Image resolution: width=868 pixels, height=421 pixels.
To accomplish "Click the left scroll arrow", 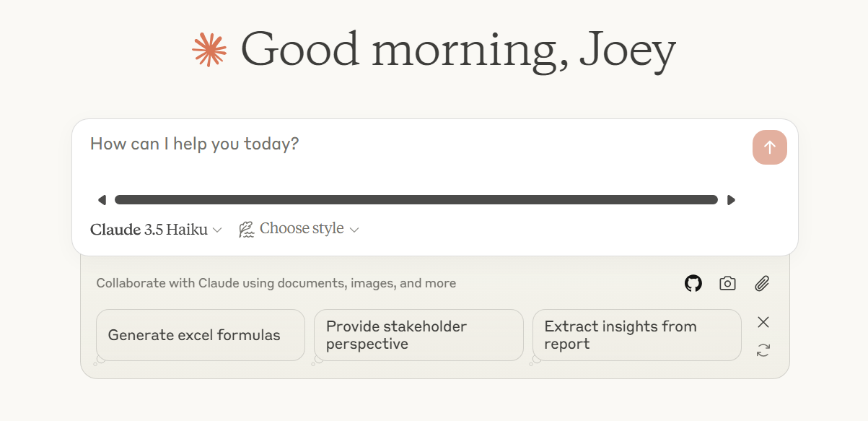I will pos(102,200).
